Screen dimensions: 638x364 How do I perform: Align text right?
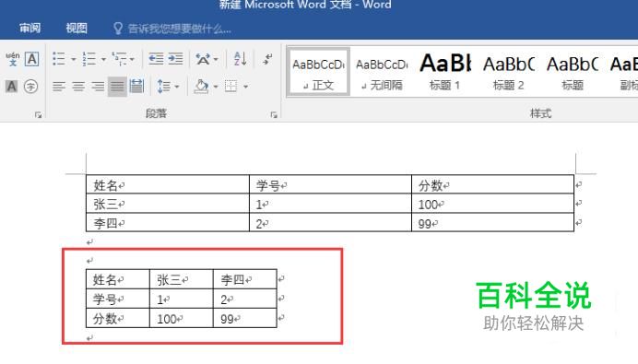98,87
